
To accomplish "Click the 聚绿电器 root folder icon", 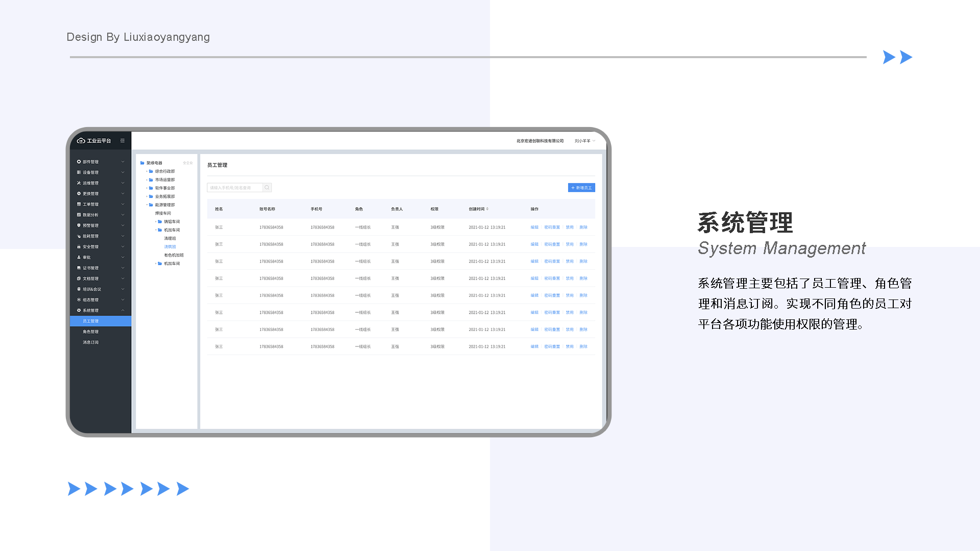I will pos(142,163).
